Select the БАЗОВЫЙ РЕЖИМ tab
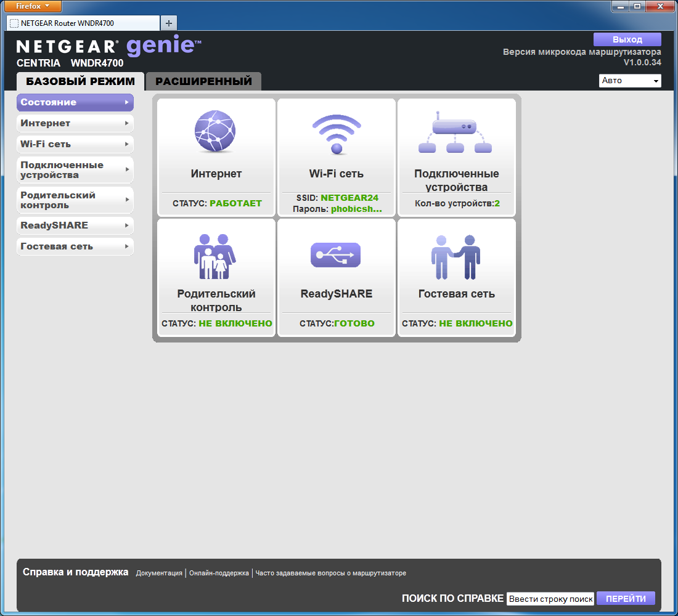678x616 pixels. (x=80, y=81)
